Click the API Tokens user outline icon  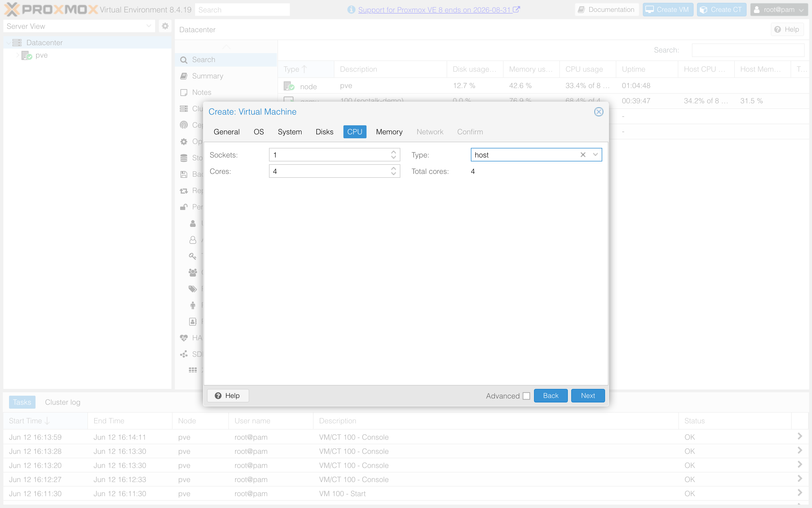(193, 240)
